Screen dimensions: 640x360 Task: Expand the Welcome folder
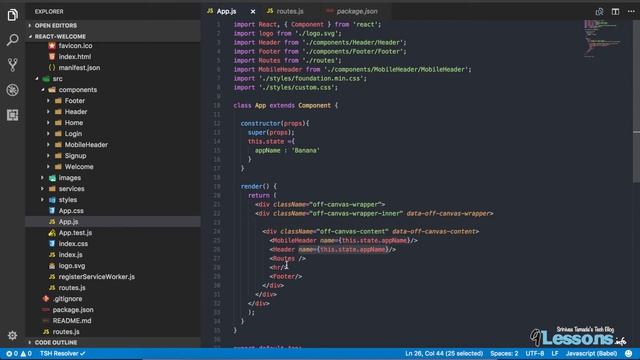point(79,167)
